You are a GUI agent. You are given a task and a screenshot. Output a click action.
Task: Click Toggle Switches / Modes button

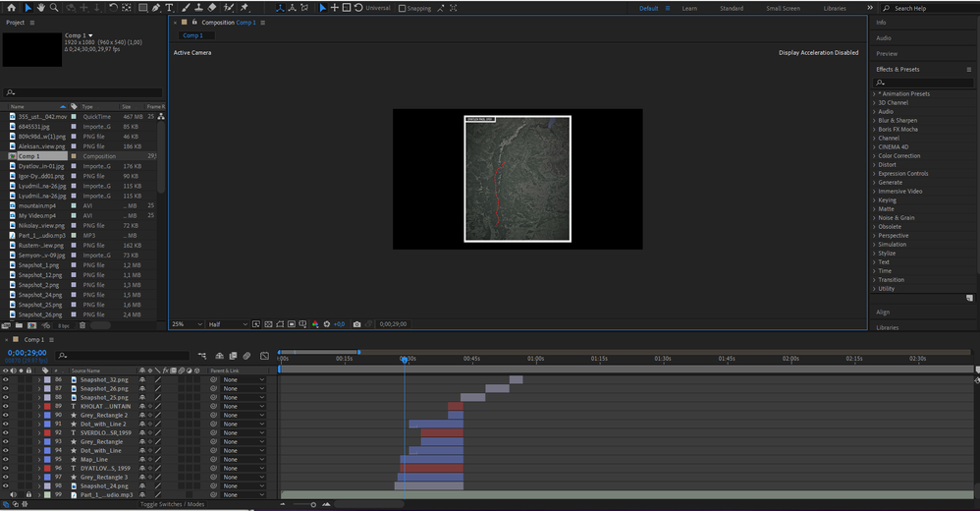(x=172, y=504)
